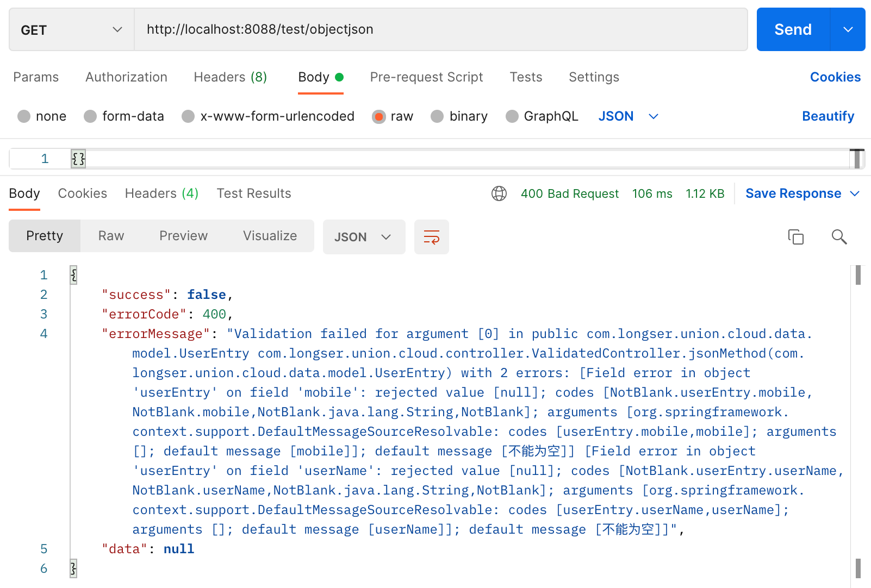
Task: Open the GET method dropdown
Action: point(72,29)
